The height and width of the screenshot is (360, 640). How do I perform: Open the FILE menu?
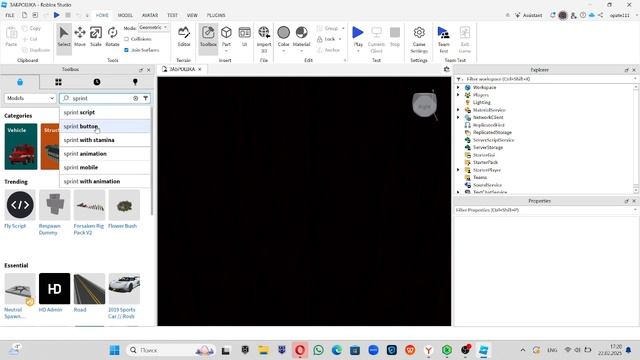point(10,15)
